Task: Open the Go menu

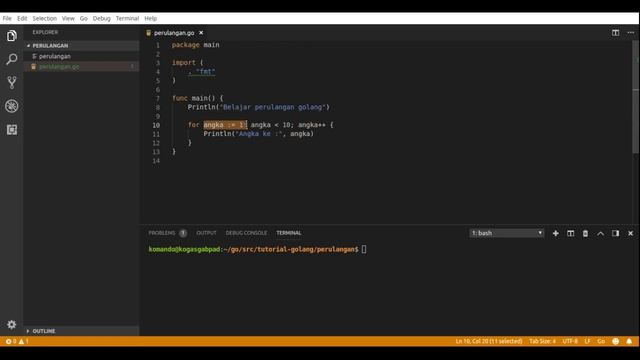Action: click(x=84, y=18)
